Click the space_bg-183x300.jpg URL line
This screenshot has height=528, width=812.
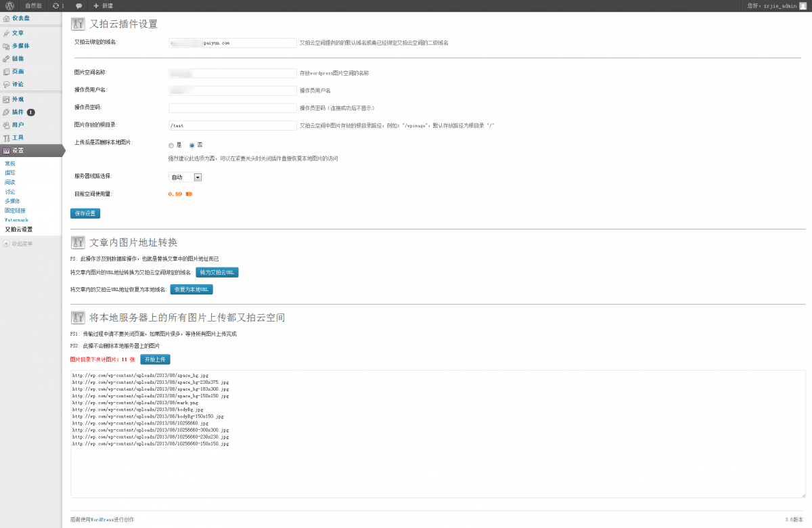pyautogui.click(x=150, y=389)
